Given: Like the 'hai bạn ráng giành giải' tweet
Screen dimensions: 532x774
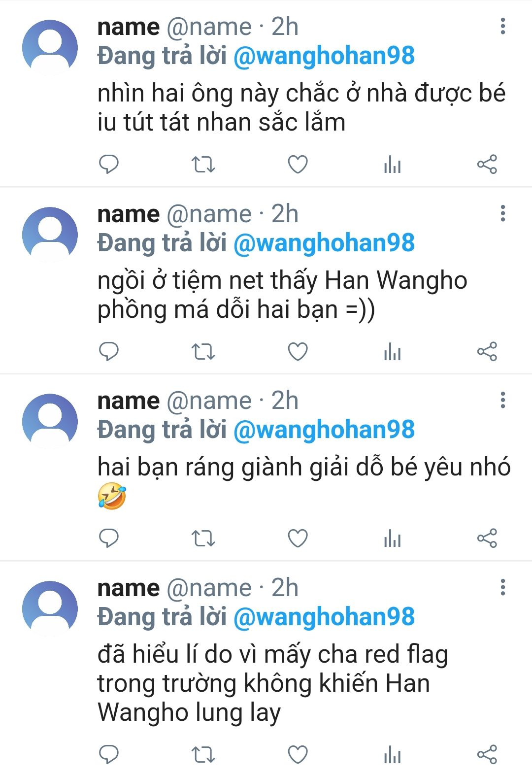Looking at the screenshot, I should click(298, 538).
